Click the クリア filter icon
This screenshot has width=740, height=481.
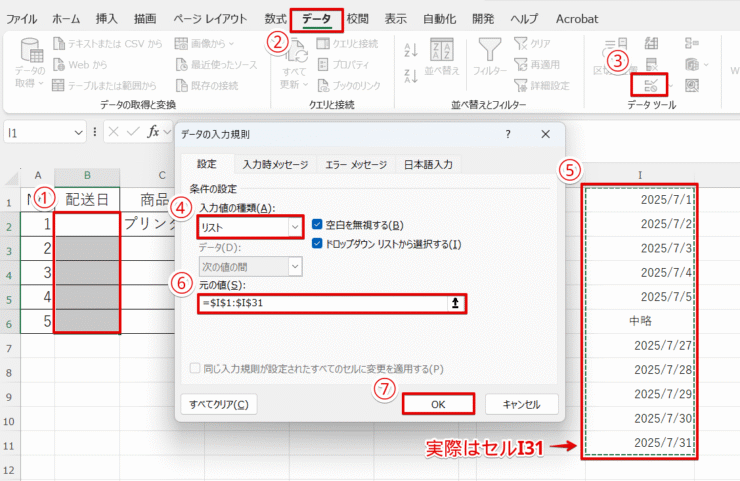point(521,44)
